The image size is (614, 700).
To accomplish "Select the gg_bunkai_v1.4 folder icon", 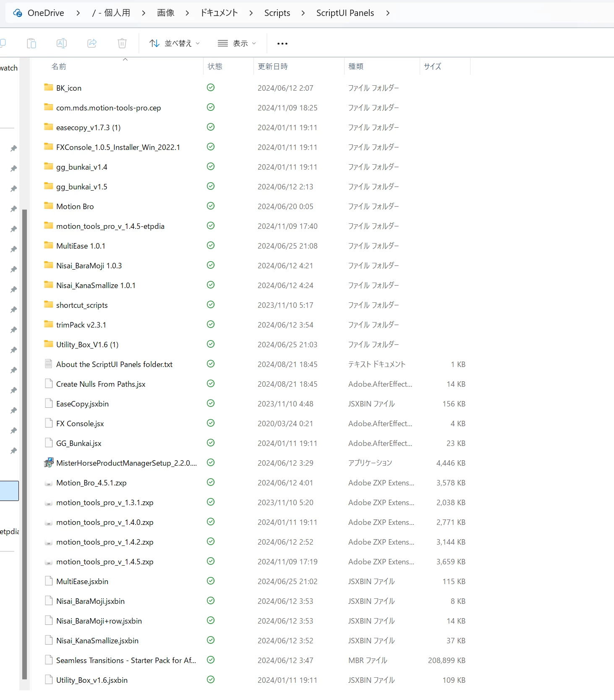I will [x=49, y=166].
